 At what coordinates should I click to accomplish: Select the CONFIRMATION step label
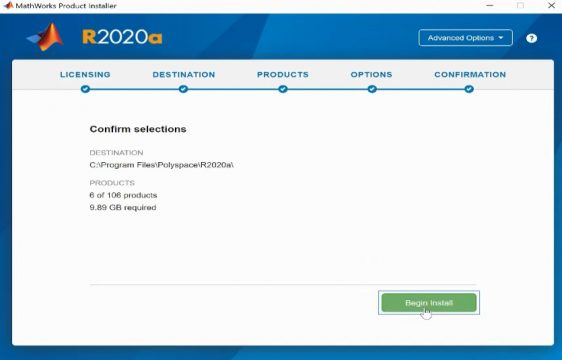(470, 75)
